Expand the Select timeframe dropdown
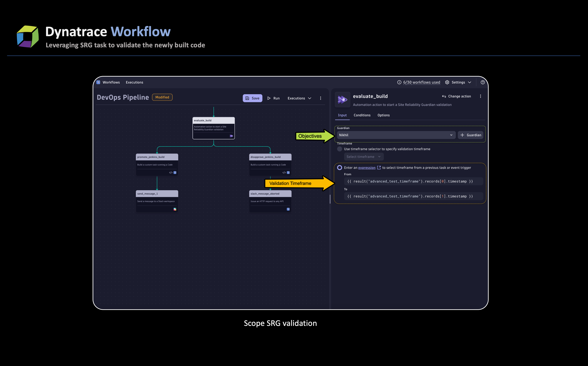Screen dimensions: 588x366 coord(363,157)
